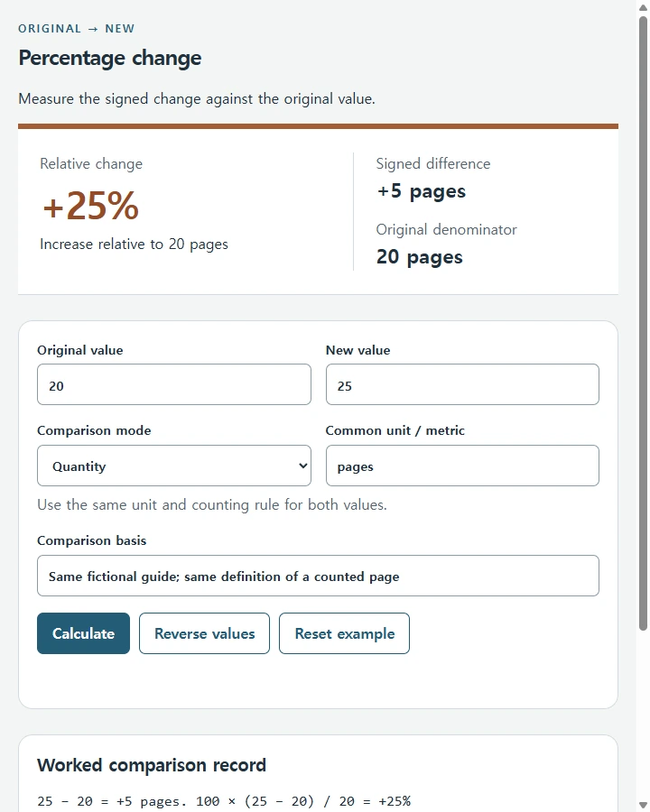The height and width of the screenshot is (812, 650).
Task: Click the 20 pages original denominator value
Action: pyautogui.click(x=419, y=257)
